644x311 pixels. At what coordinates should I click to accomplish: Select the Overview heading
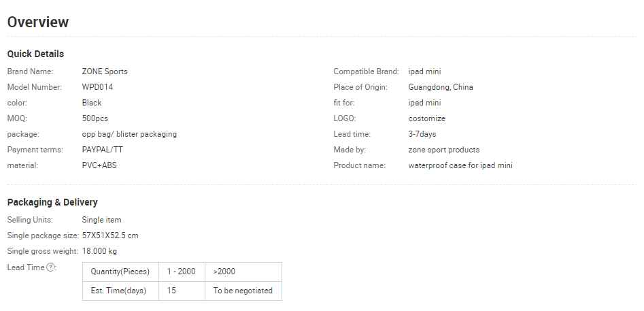(38, 22)
